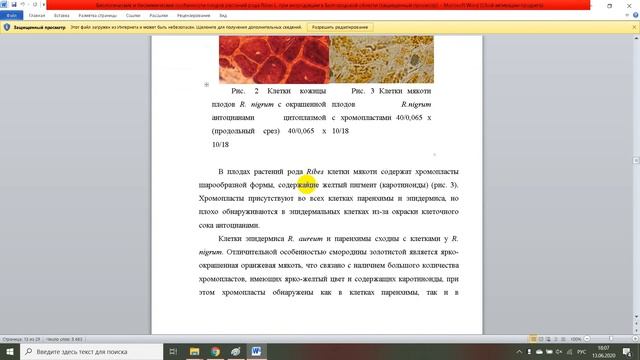Click the caption text 'Рис. 2 Клетки кожицы'
Viewport: 640px width, 360px height.
279,91
